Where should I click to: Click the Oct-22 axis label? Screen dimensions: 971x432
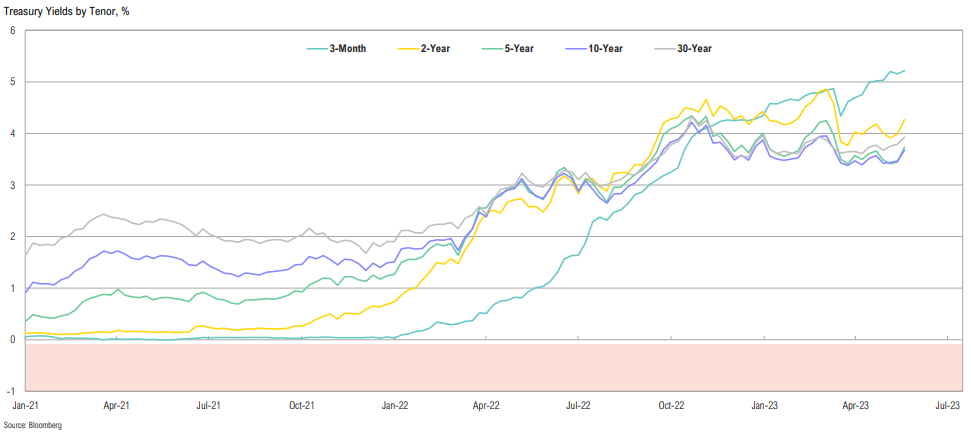point(671,406)
